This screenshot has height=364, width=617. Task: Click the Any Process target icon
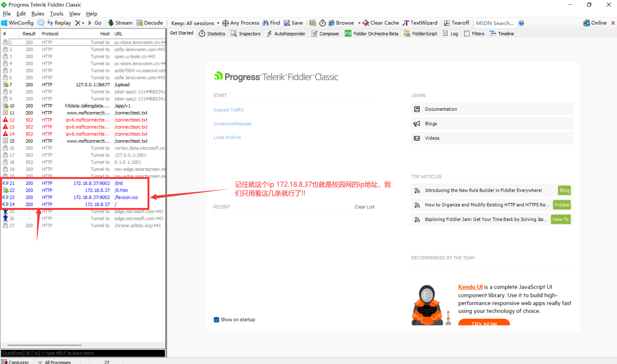(x=225, y=23)
